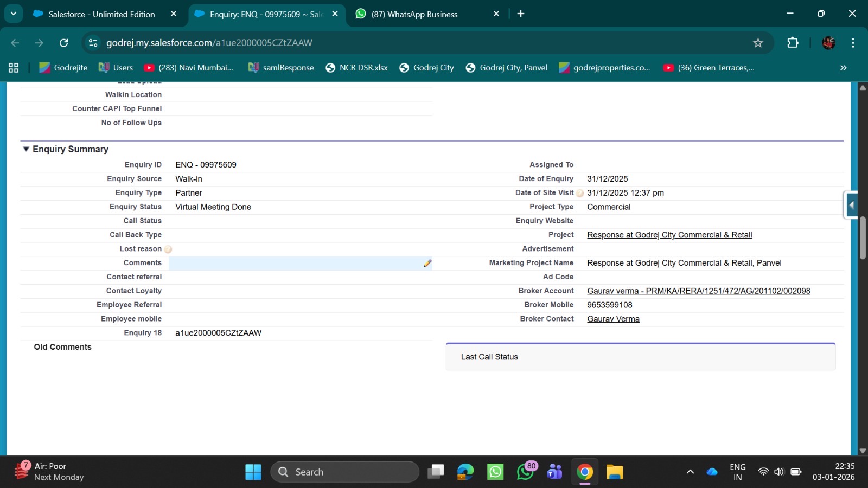Screen dimensions: 868x488
Task: Collapse the Enquiry Summary section
Action: click(x=25, y=149)
